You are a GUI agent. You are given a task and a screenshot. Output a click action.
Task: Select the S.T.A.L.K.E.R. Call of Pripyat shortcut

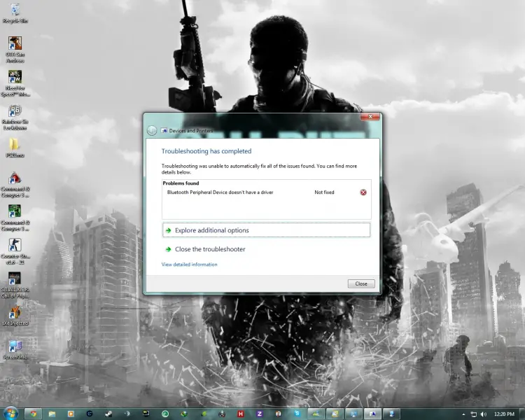[15, 285]
